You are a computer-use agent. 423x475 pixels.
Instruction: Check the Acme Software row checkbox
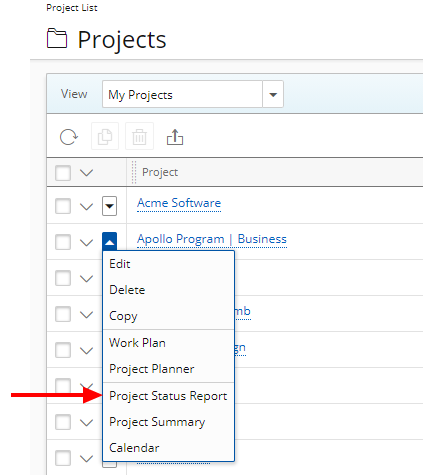(x=63, y=206)
